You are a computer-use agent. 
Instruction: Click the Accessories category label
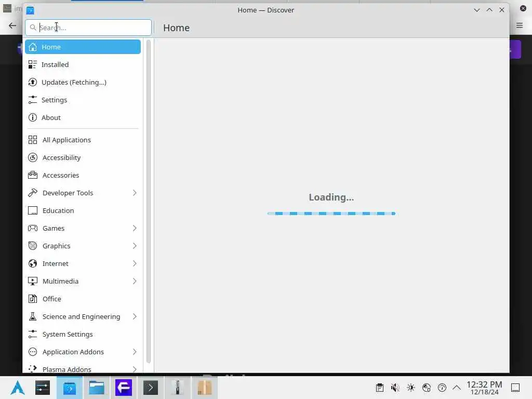[61, 175]
